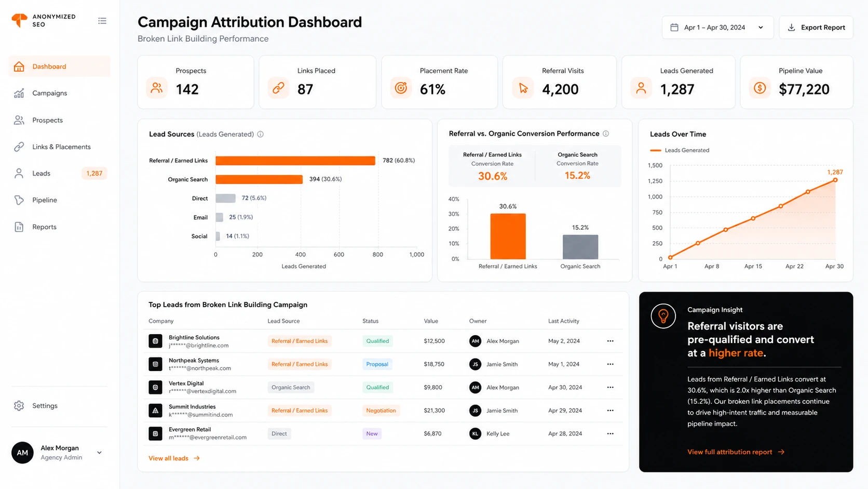
Task: Click JS avatar in Northpeak Systems row
Action: click(475, 364)
